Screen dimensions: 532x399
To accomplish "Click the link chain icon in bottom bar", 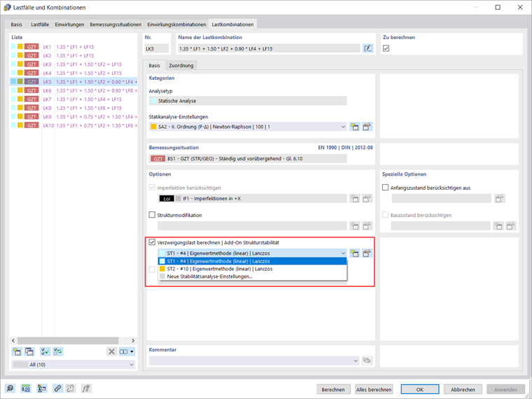I will point(57,388).
